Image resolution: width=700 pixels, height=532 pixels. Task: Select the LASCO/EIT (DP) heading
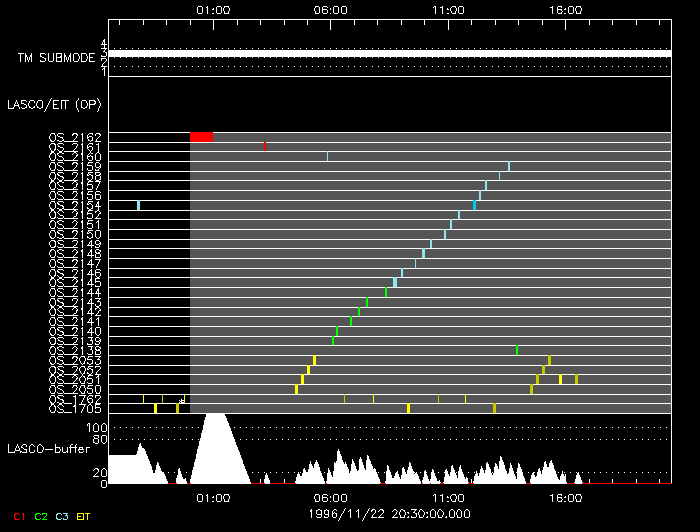[54, 104]
